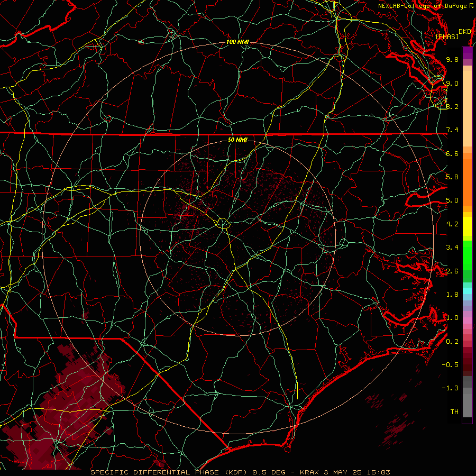Click the 50 NMI range ring label
The image size is (476, 476).
pyautogui.click(x=237, y=140)
